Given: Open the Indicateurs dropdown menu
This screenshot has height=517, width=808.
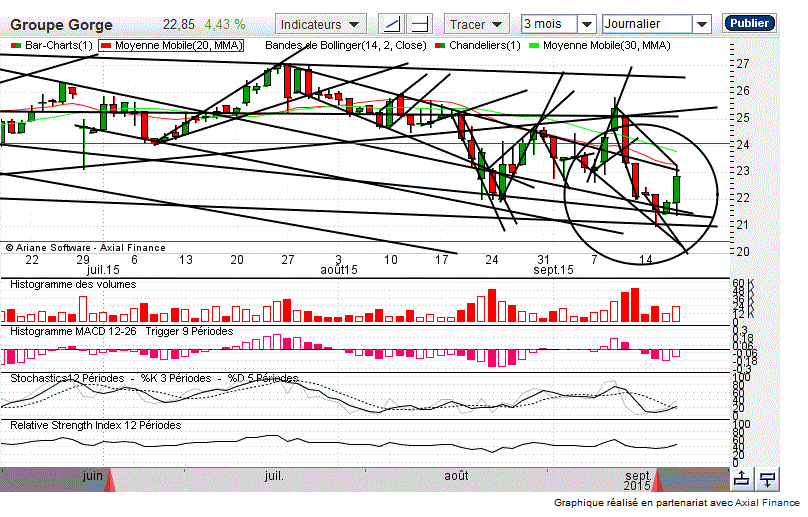Looking at the screenshot, I should (321, 24).
